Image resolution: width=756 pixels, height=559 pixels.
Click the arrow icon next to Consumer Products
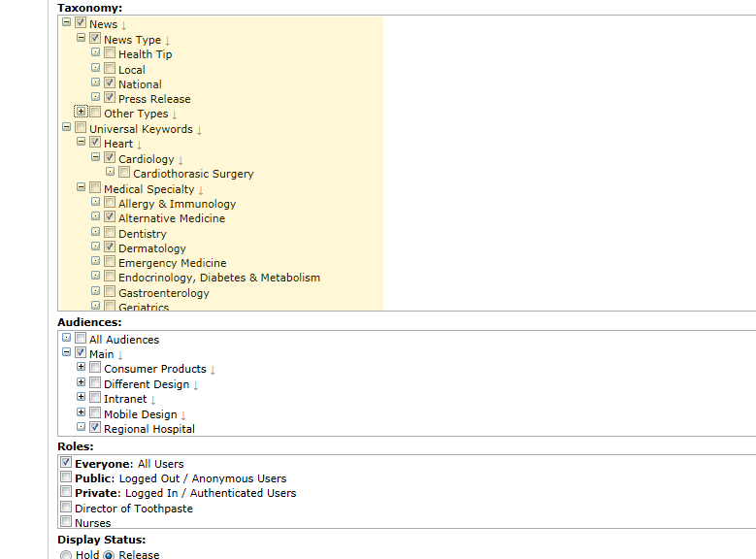coord(213,370)
